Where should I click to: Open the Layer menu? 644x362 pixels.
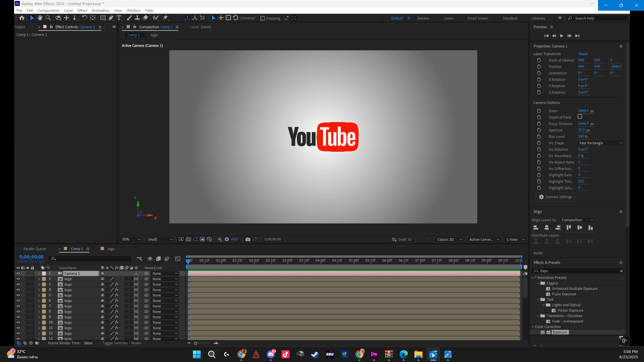tap(68, 10)
